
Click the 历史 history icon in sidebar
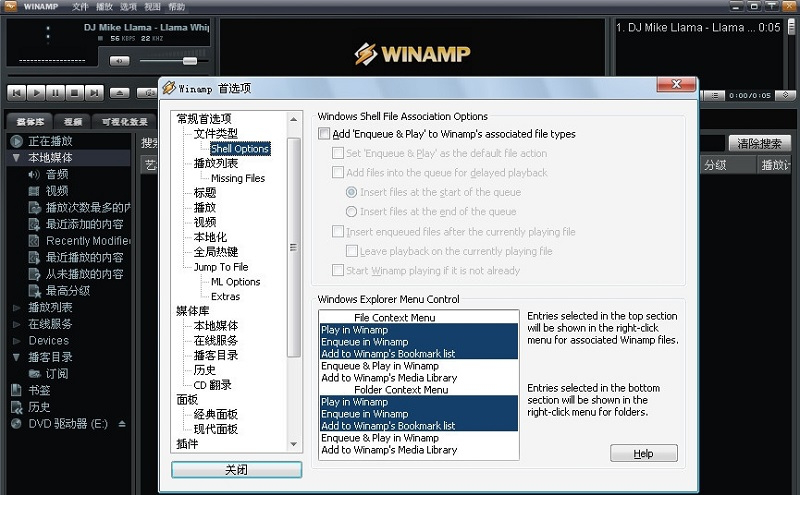(x=16, y=407)
